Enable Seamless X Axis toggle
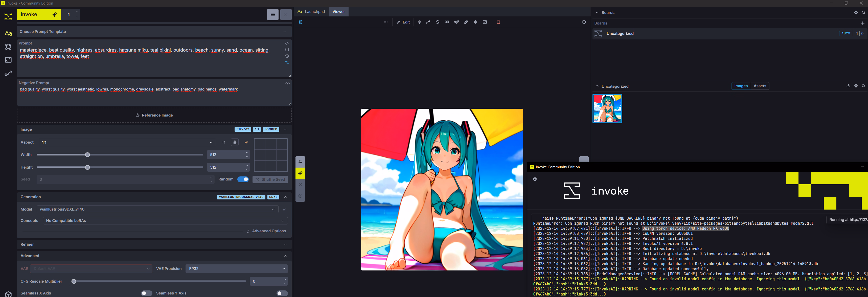Image resolution: width=868 pixels, height=297 pixels. click(x=146, y=293)
